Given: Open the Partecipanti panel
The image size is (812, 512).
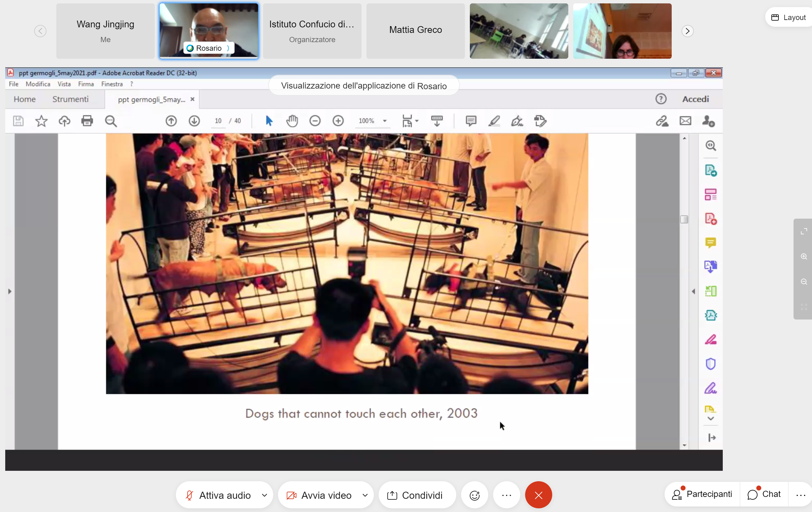Looking at the screenshot, I should click(702, 494).
